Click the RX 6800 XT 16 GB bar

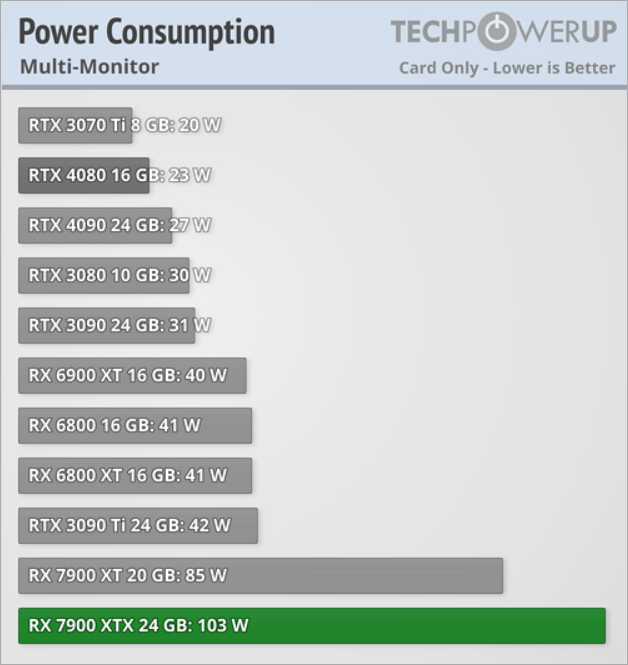click(x=135, y=475)
